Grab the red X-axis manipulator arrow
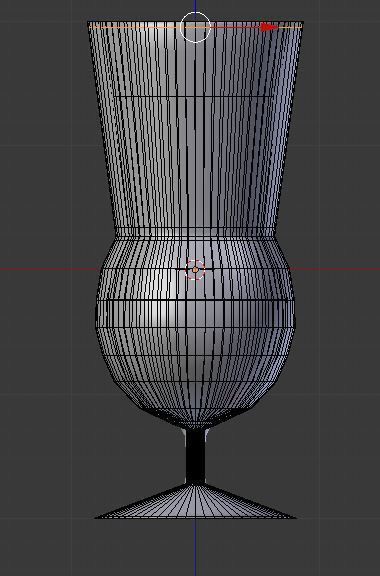The width and height of the screenshot is (380, 576). (269, 27)
